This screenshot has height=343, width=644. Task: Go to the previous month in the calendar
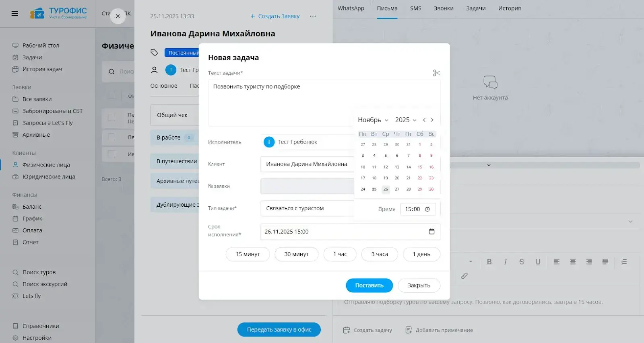(424, 120)
